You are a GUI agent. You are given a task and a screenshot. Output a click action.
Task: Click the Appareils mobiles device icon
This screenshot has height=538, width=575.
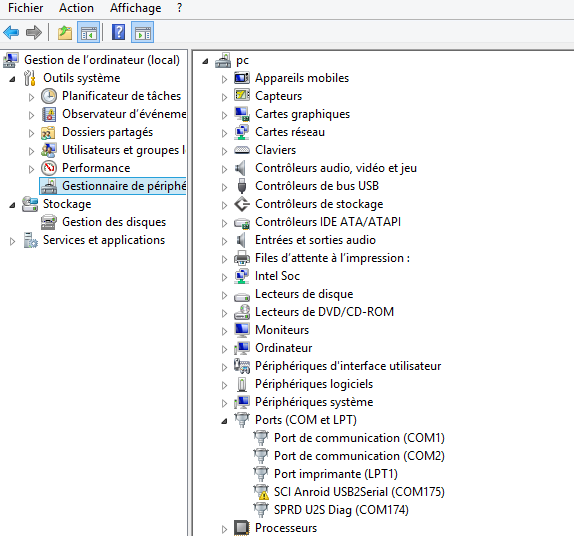(242, 78)
